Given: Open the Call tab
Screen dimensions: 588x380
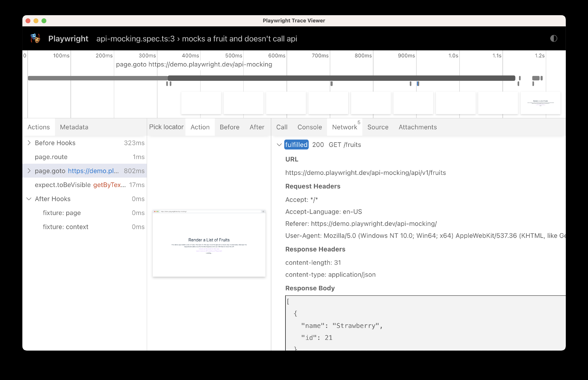Looking at the screenshot, I should click(x=282, y=127).
